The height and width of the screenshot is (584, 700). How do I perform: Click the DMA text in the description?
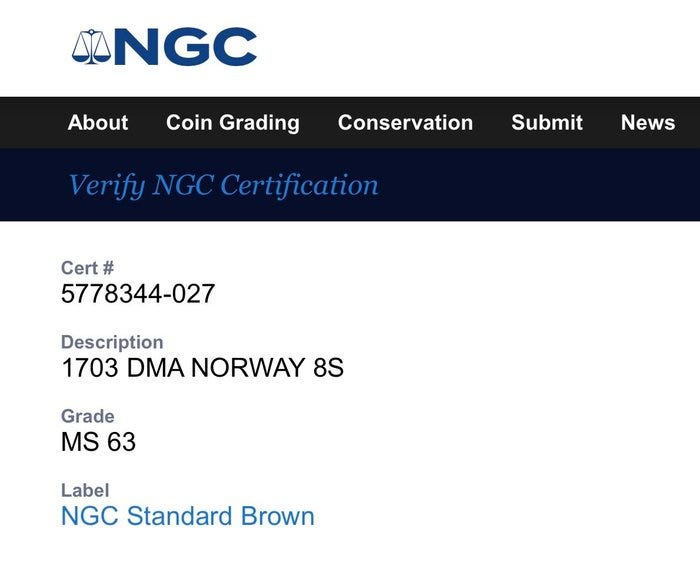155,368
